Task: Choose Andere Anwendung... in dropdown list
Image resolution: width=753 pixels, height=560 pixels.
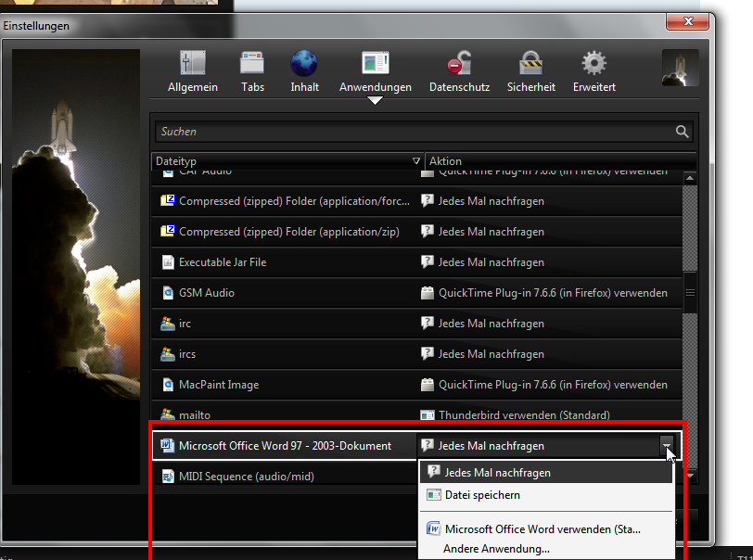Action: pyautogui.click(x=546, y=549)
